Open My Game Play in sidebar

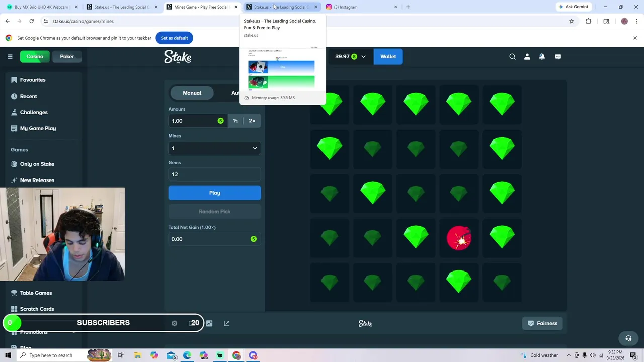[38, 128]
